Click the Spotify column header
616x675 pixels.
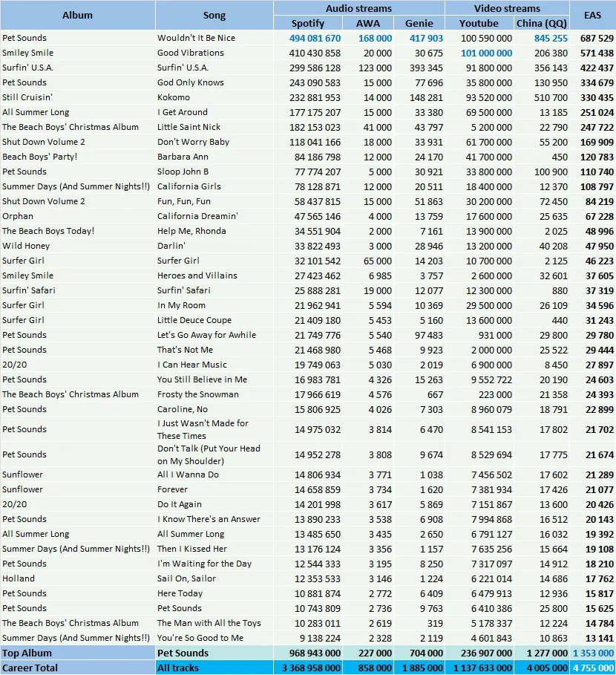tap(307, 23)
